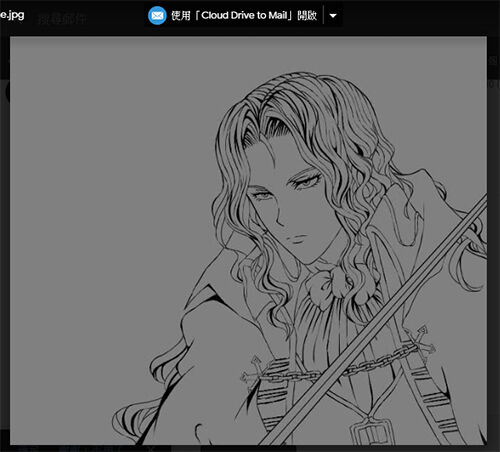
Task: Click the blue Cloud Drive to Mail envelope icon
Action: click(157, 15)
